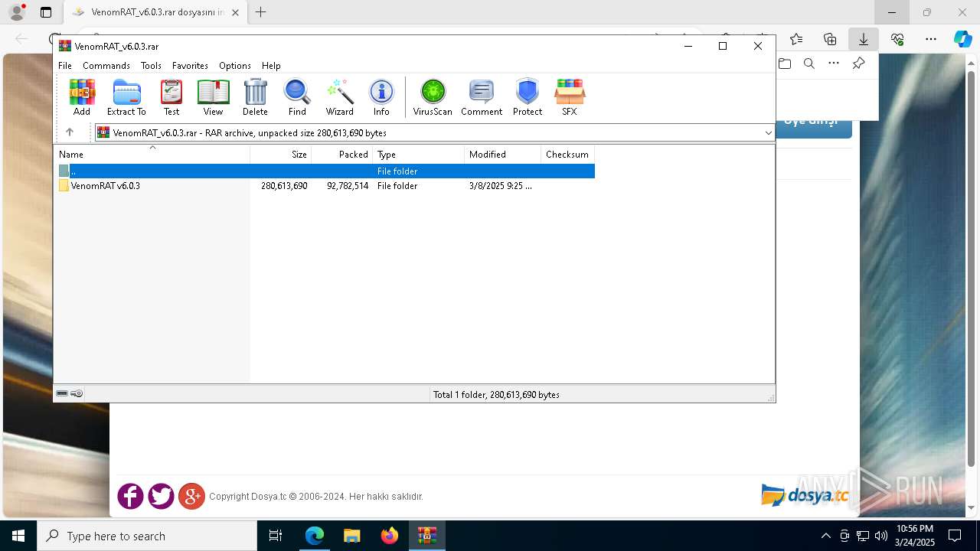Run the Test archive tool
The height and width of the screenshot is (551, 980).
pos(171,97)
